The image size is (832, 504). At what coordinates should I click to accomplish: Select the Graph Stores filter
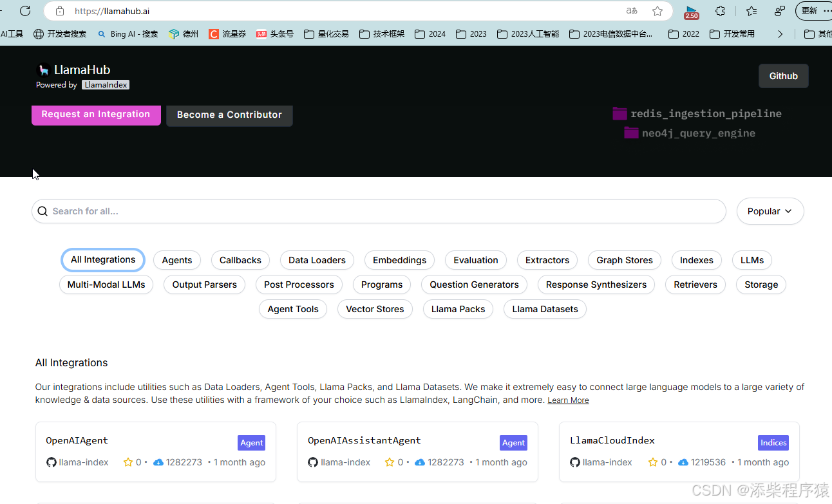[625, 260]
